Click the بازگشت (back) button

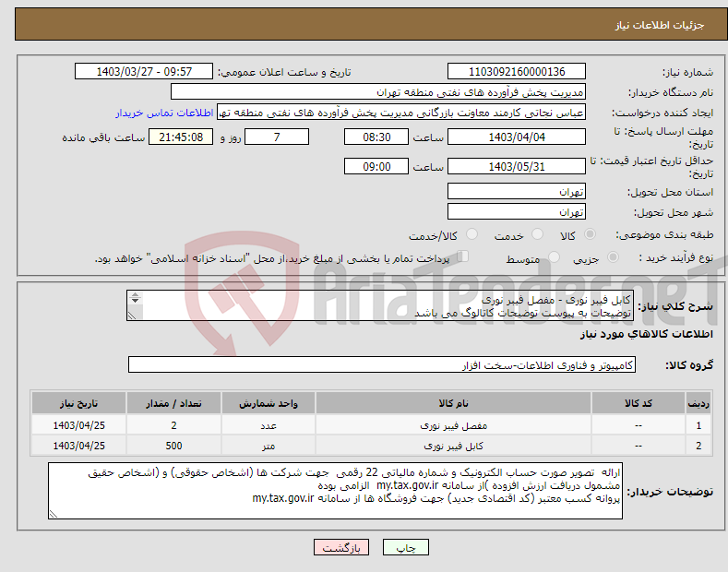341,547
